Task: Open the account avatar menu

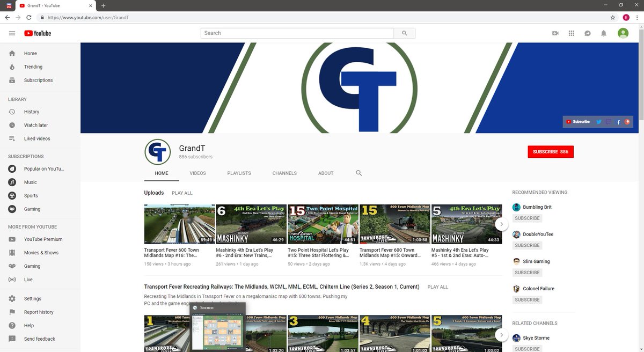Action: pos(623,33)
